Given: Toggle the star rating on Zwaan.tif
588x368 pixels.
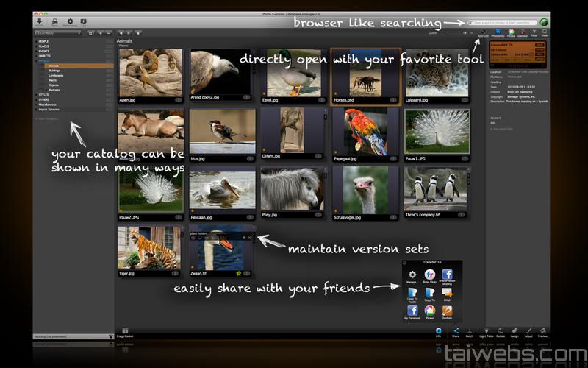Looking at the screenshot, I should pos(238,273).
